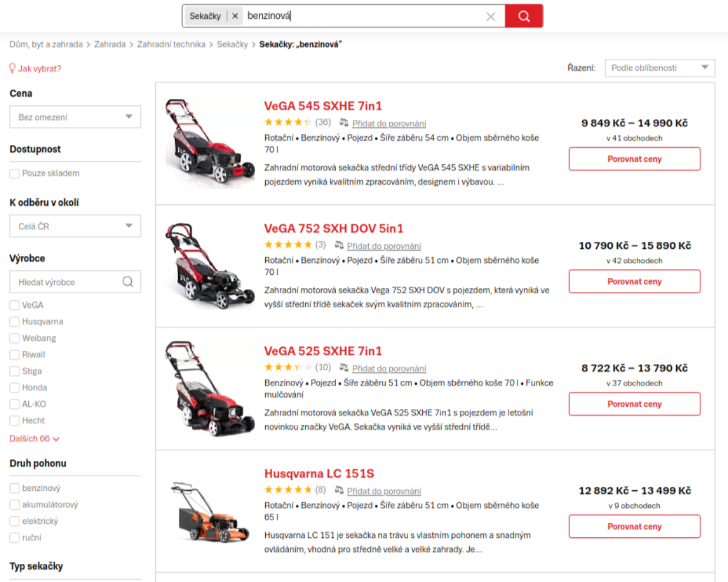The height and width of the screenshot is (582, 728).
Task: Click compare scales icon for VeGA 752 SXH
Action: coord(339,245)
